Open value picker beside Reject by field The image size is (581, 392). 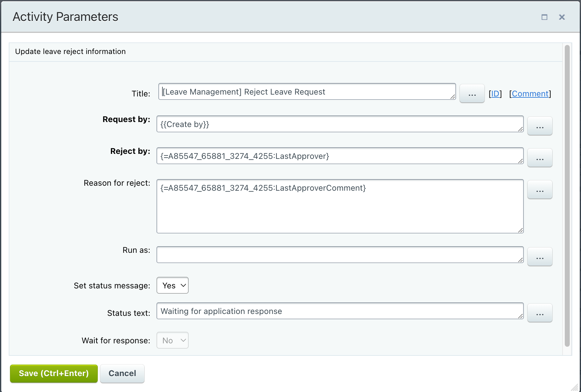pos(539,158)
